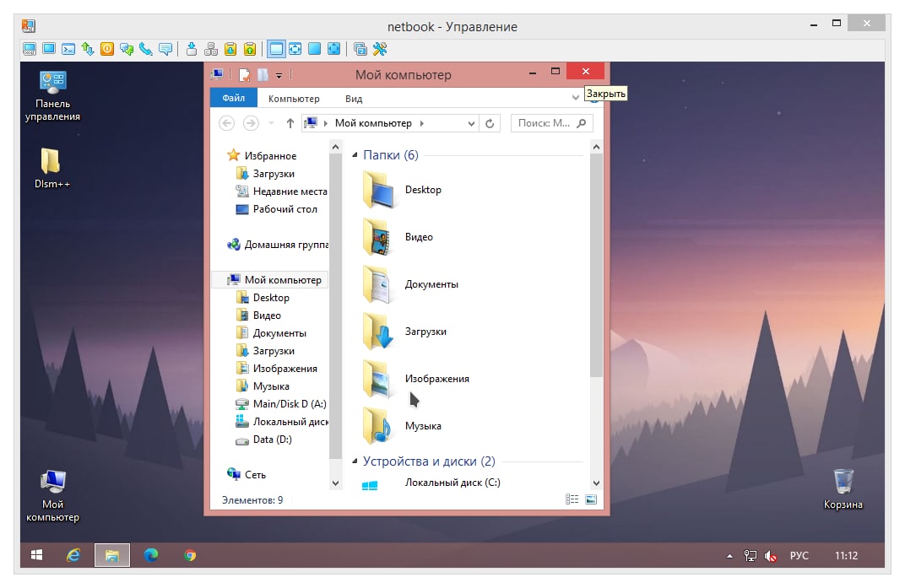
Task: Click the breadcrumb arrow after Мой компьютер
Action: (x=422, y=123)
